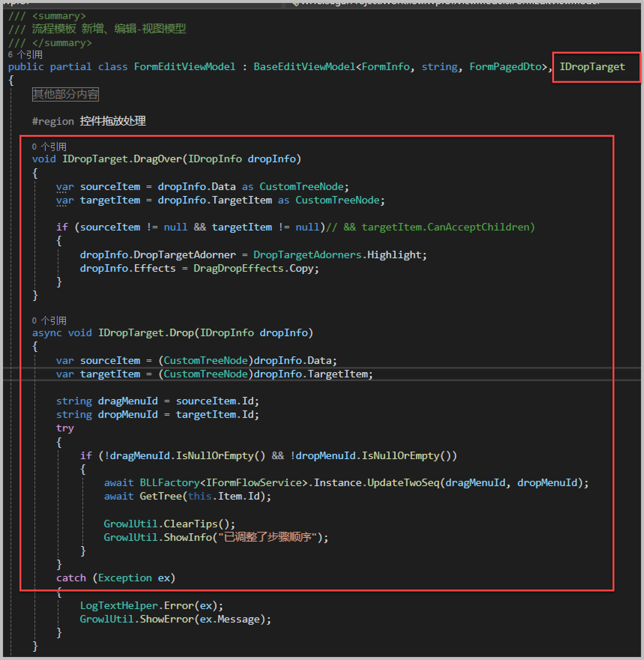The image size is (644, 660).
Task: Click LogTextHelper in the Error(ex) line
Action: [119, 606]
